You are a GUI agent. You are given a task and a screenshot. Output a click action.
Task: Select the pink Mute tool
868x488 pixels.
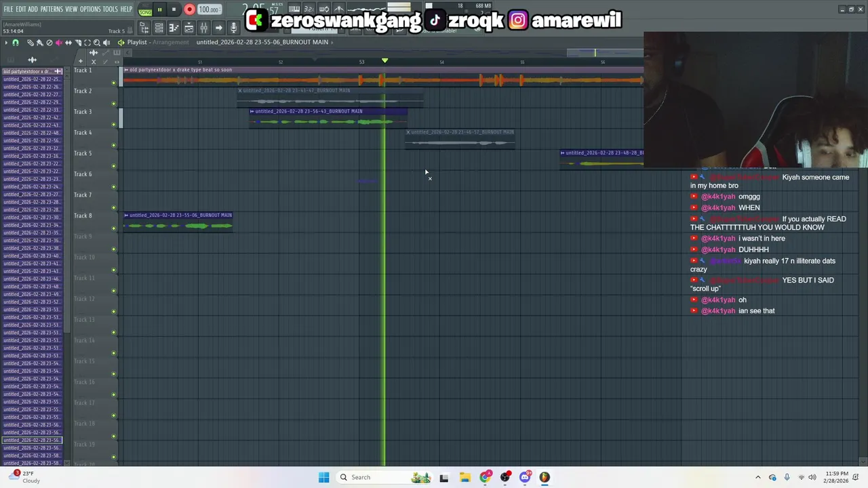click(59, 43)
